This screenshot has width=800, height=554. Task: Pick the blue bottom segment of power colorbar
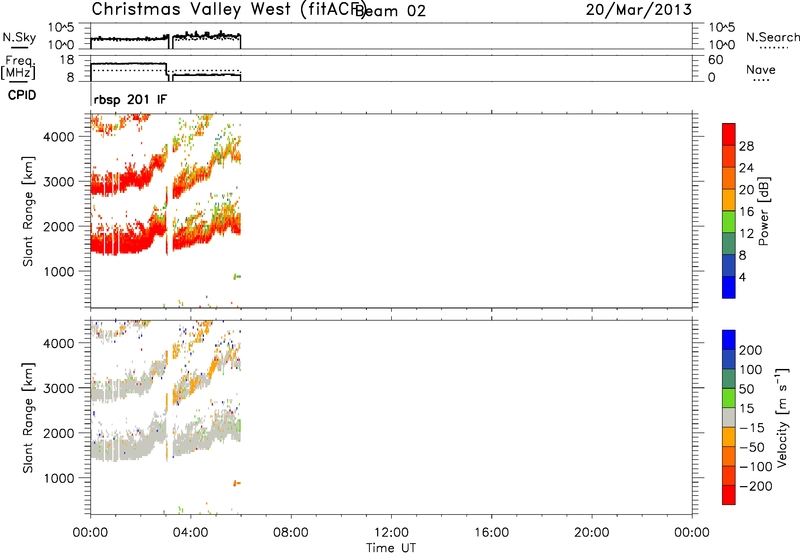729,287
